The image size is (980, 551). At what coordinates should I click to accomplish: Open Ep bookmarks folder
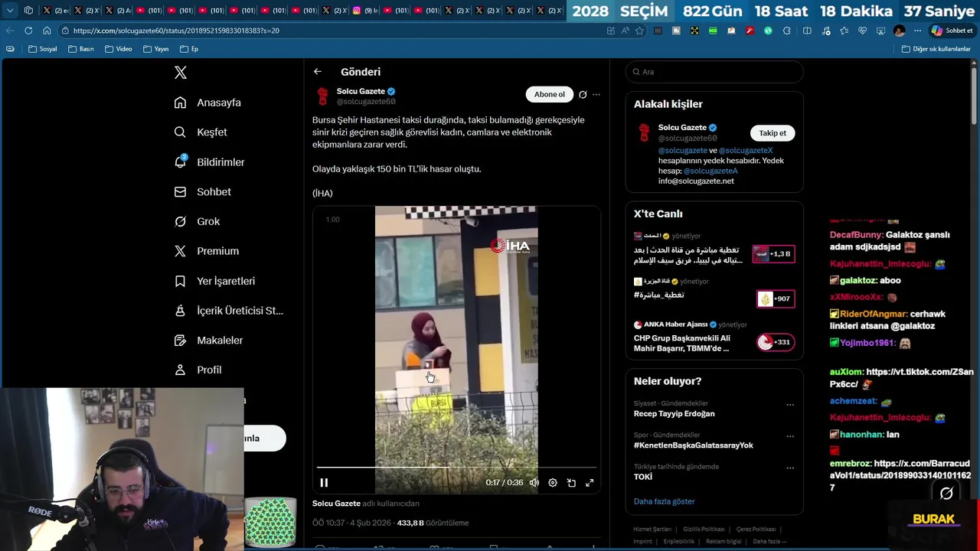coord(189,49)
